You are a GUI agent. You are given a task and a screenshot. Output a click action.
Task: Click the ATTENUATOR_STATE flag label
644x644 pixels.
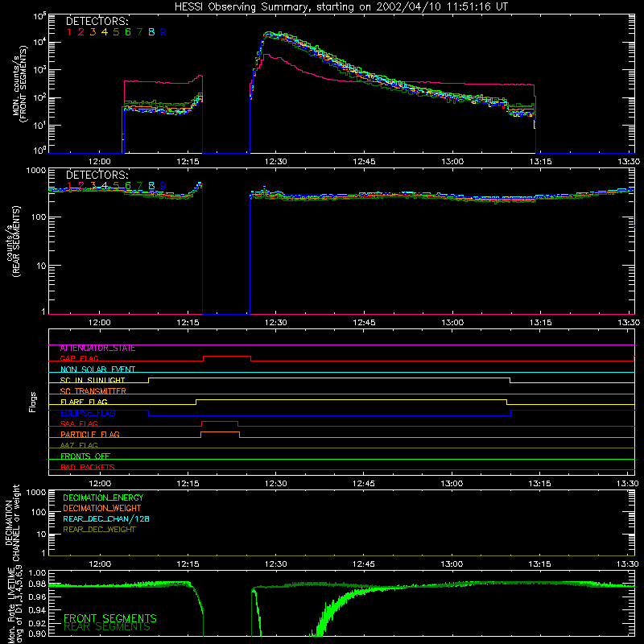97,349
